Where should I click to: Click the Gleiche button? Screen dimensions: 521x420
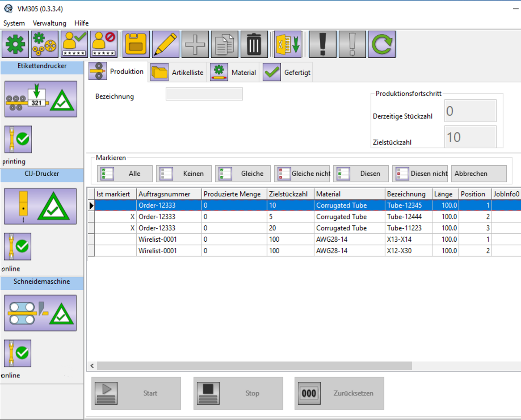point(243,174)
